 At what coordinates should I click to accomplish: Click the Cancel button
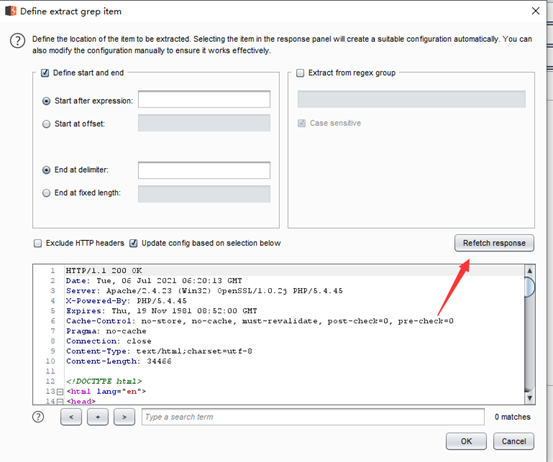(514, 441)
